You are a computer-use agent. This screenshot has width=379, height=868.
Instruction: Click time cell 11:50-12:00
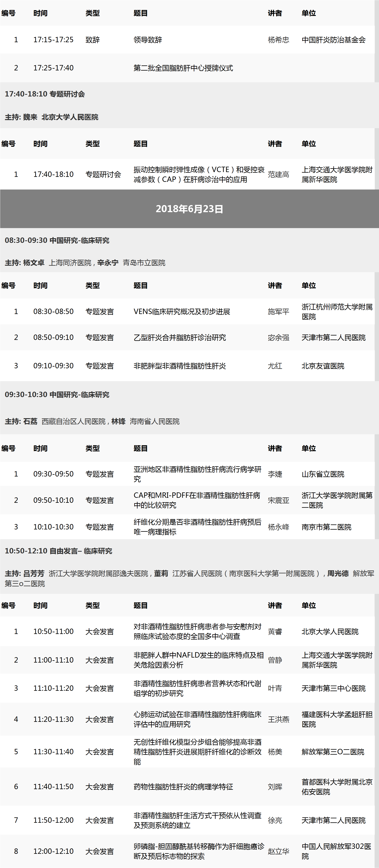[x=53, y=820]
